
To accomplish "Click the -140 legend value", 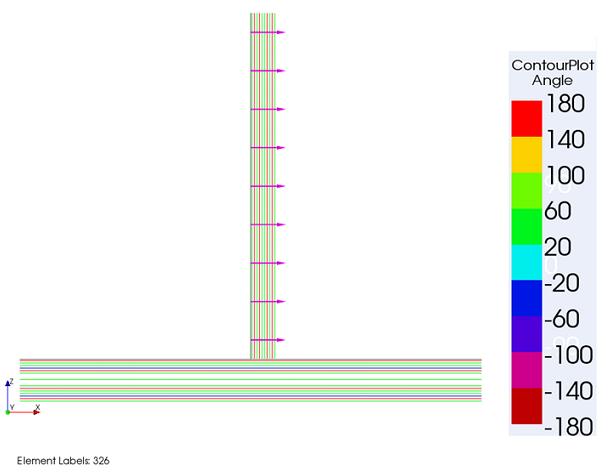I will pyautogui.click(x=568, y=391).
